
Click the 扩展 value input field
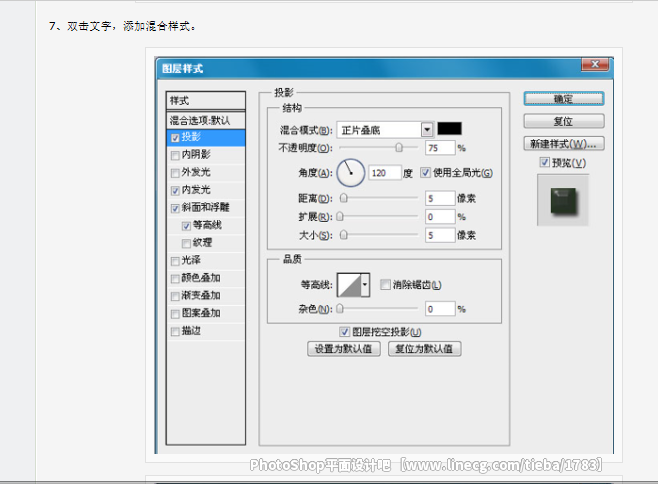pyautogui.click(x=440, y=217)
